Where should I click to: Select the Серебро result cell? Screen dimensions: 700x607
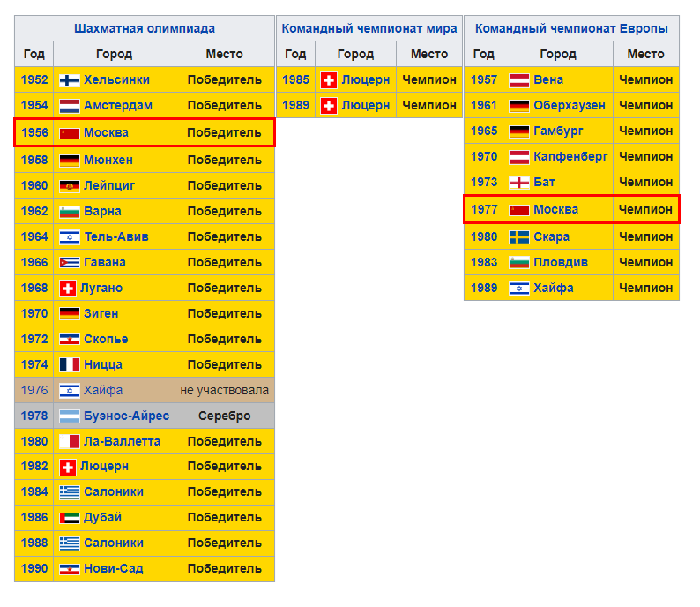pyautogui.click(x=225, y=416)
